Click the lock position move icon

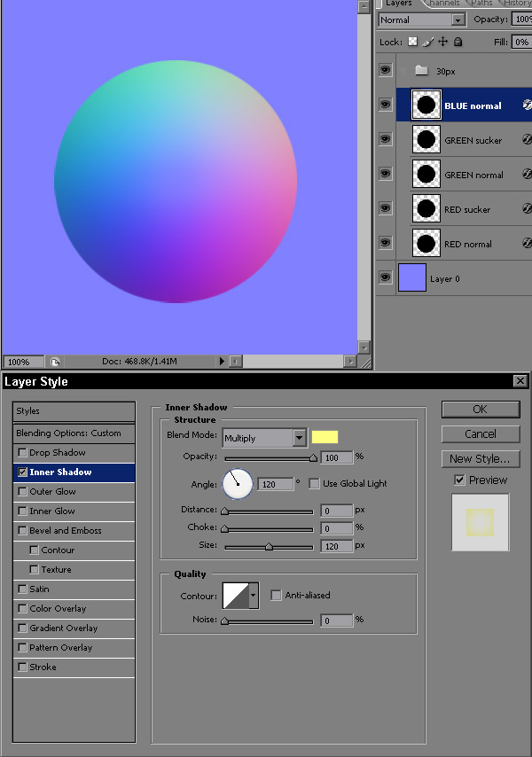(x=442, y=42)
